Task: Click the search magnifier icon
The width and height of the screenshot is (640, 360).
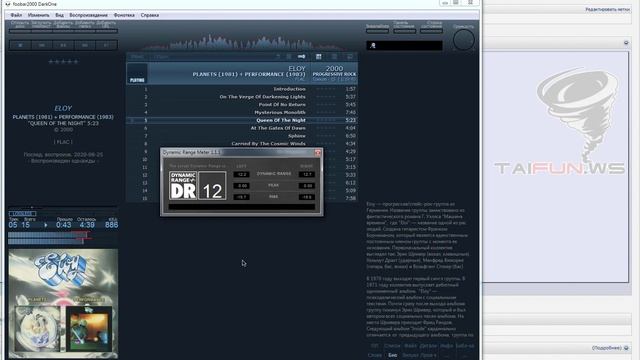Action: [x=373, y=46]
